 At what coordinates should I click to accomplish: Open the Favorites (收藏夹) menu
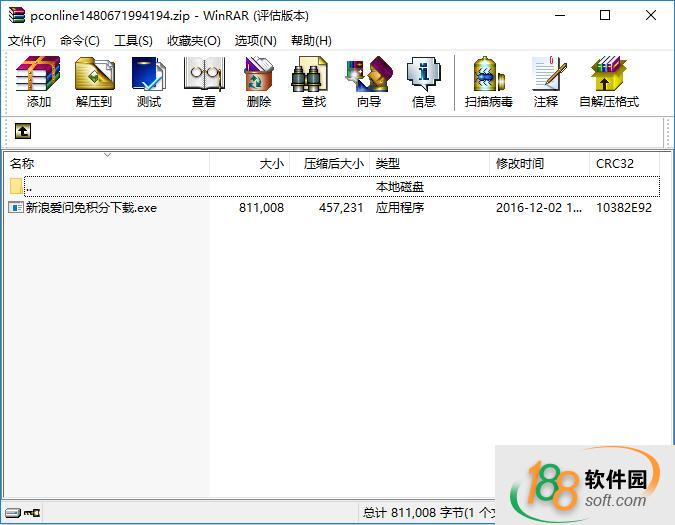tap(193, 41)
